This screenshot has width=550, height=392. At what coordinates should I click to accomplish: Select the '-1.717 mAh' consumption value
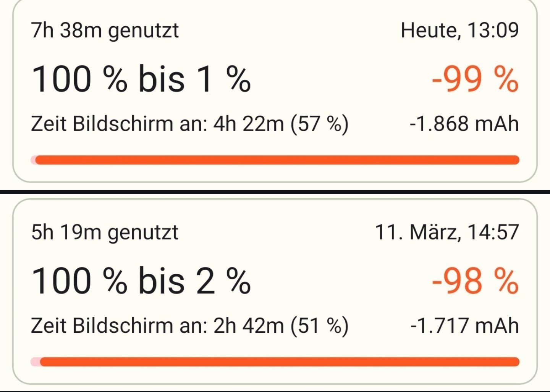click(x=464, y=326)
